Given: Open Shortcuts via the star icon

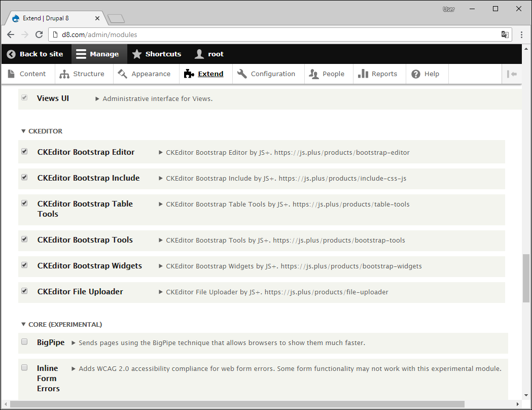Looking at the screenshot, I should click(137, 54).
